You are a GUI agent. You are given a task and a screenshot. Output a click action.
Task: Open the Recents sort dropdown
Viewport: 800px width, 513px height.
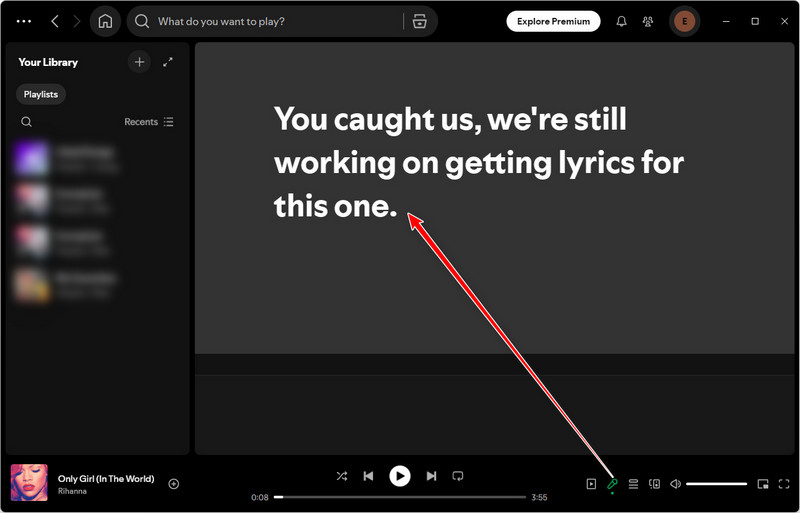pyautogui.click(x=148, y=122)
